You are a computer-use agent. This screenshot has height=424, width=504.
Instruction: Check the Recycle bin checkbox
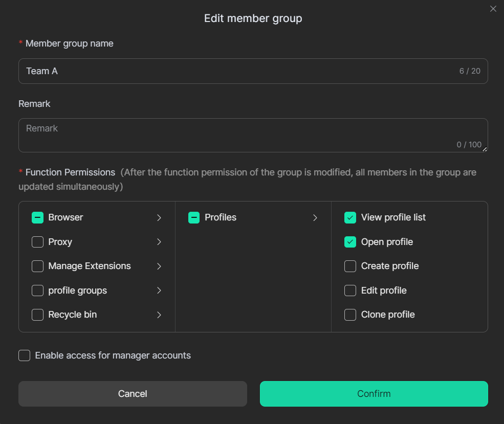tap(37, 315)
